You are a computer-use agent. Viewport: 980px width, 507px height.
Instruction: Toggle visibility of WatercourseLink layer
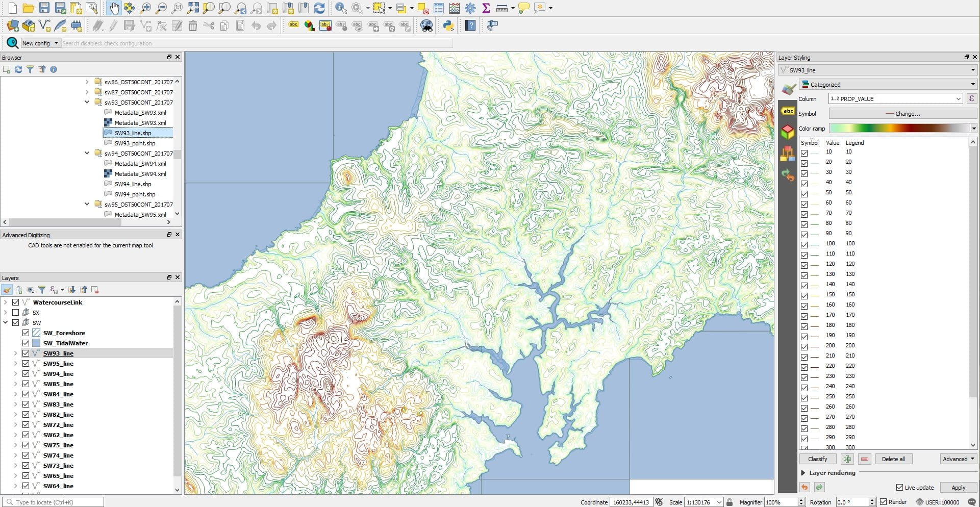(x=16, y=302)
